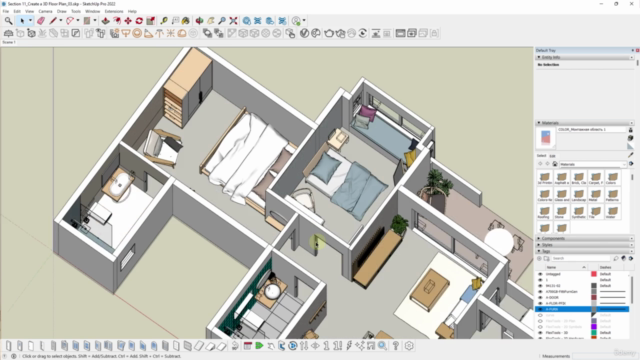
Task: Open the 3D Warehouse icon
Action: click(247, 21)
